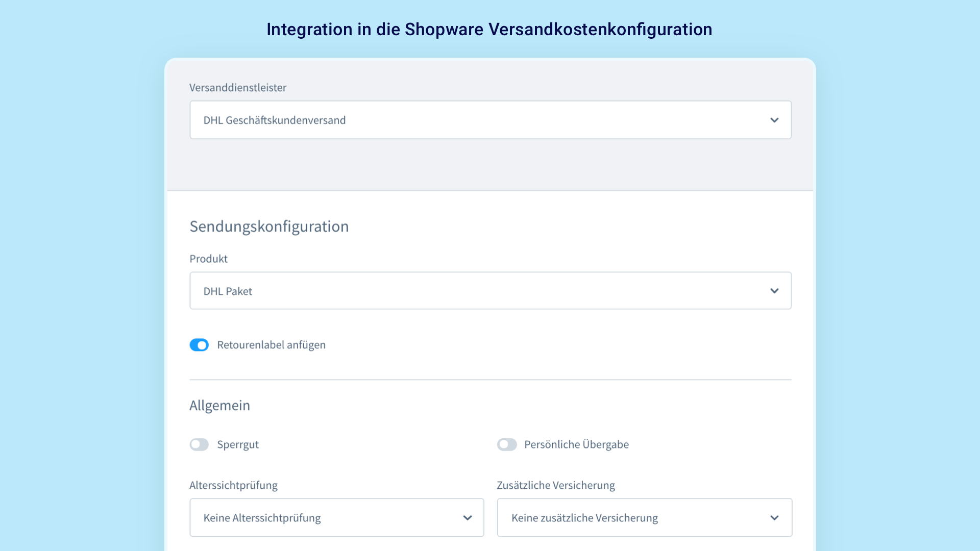The image size is (980, 551).
Task: Disable the Retourenlabel anfügen toggle
Action: click(199, 345)
